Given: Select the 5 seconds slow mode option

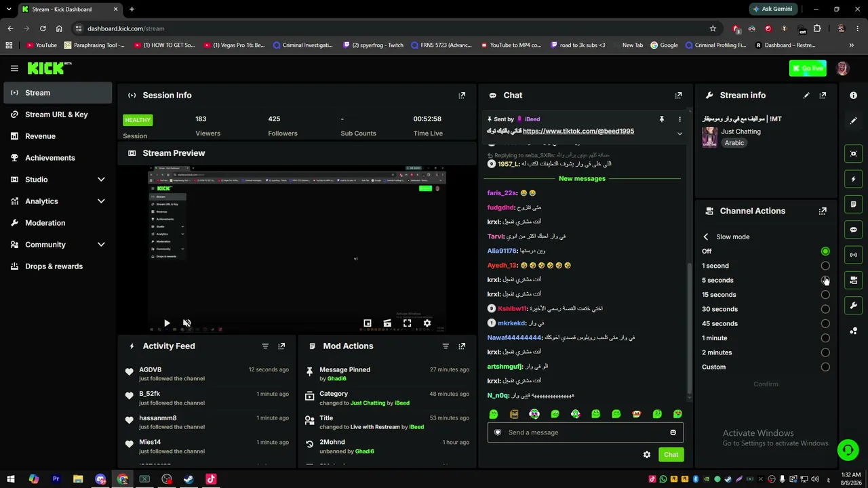Looking at the screenshot, I should pos(825,280).
